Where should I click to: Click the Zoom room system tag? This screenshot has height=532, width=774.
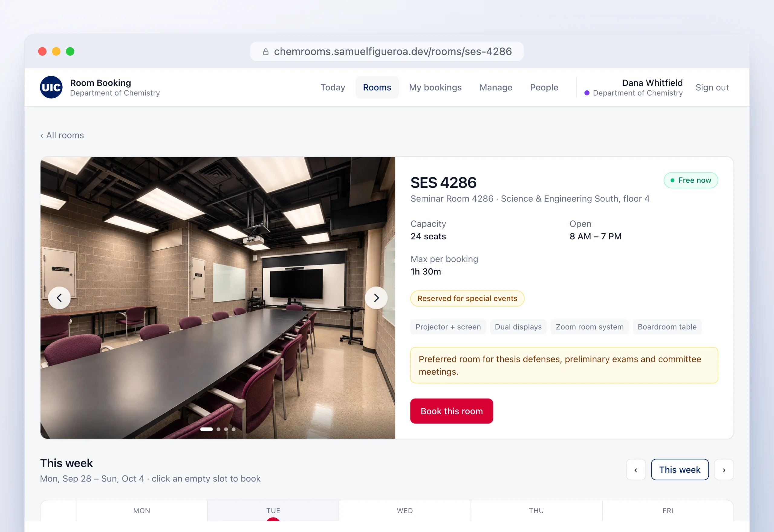[589, 327]
